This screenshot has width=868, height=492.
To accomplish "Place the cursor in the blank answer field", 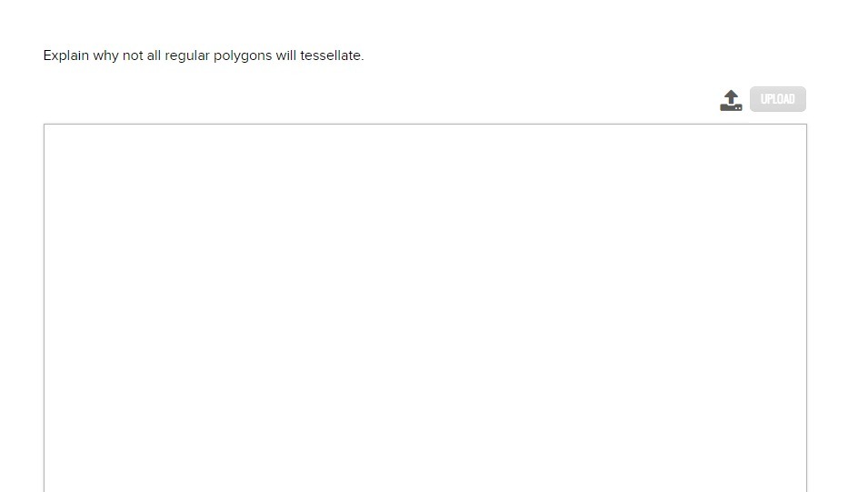I will coord(425,308).
